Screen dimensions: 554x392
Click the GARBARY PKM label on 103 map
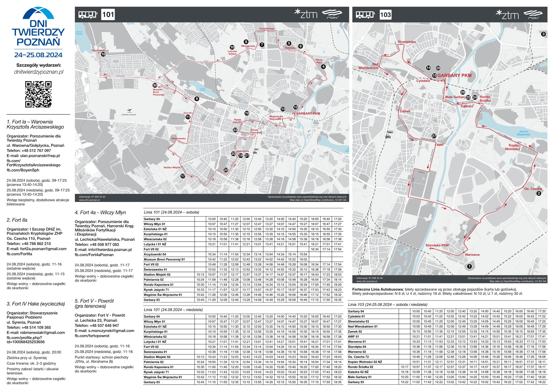(x=454, y=76)
